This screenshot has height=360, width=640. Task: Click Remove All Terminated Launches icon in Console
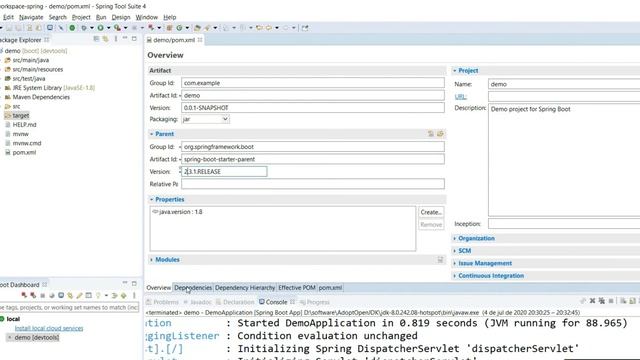point(602,301)
